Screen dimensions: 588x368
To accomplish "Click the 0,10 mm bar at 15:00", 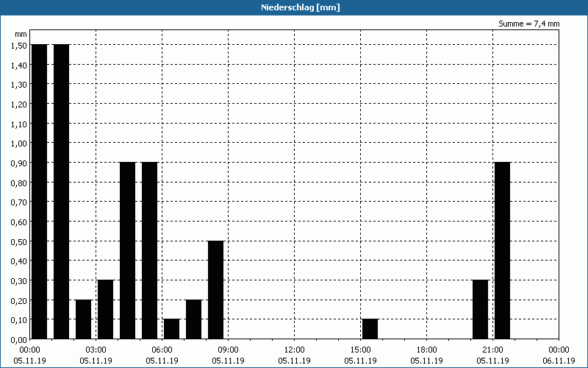I will [370, 329].
